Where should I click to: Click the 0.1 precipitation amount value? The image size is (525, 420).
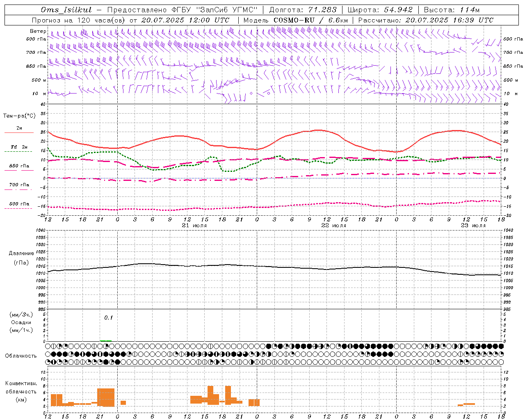tap(108, 317)
